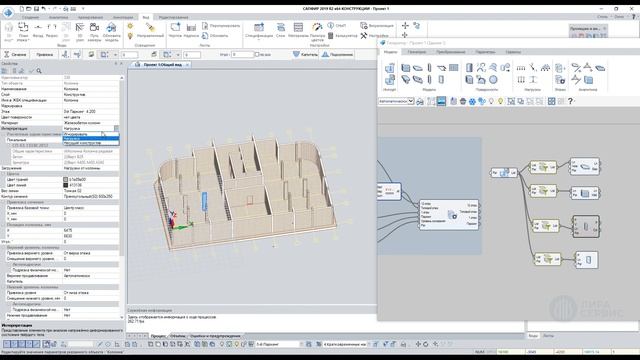
Task: Click the Цвет граней color swatch
Action: pyautogui.click(x=66, y=180)
